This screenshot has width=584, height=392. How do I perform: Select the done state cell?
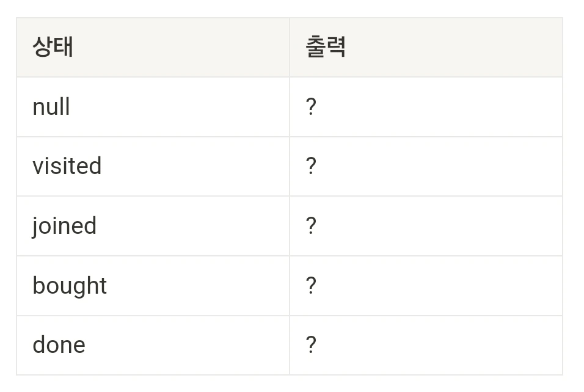(x=153, y=345)
